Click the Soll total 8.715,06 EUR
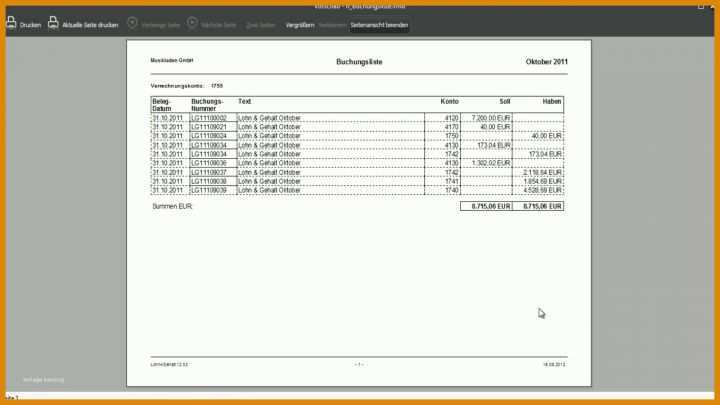The height and width of the screenshot is (405, 720). click(x=491, y=207)
